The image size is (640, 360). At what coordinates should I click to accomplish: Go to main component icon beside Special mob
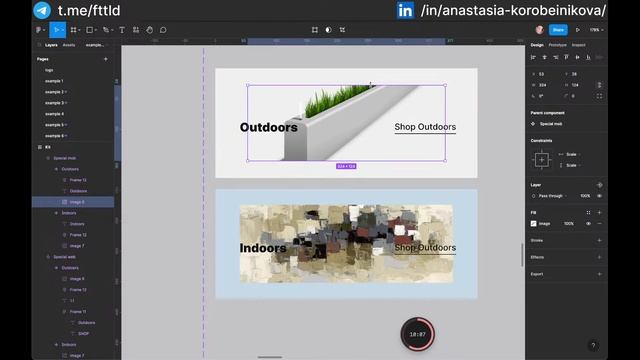tap(533, 124)
